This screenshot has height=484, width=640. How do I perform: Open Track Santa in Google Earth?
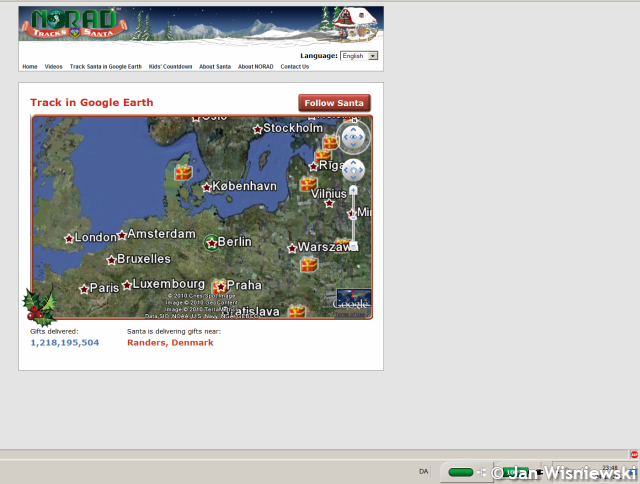tap(106, 67)
